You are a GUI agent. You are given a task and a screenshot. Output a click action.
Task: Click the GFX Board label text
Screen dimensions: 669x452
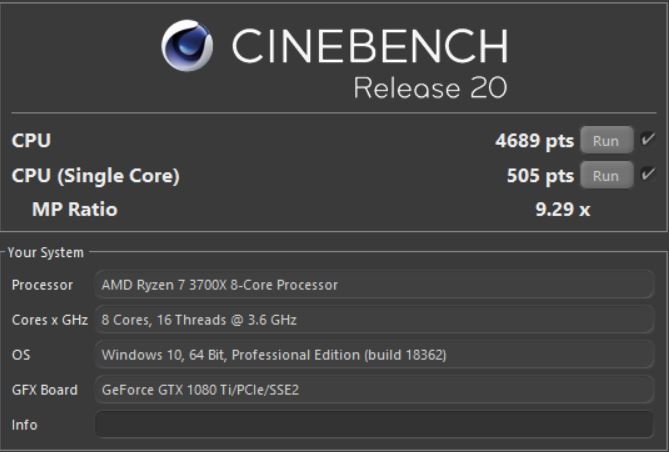coord(45,390)
